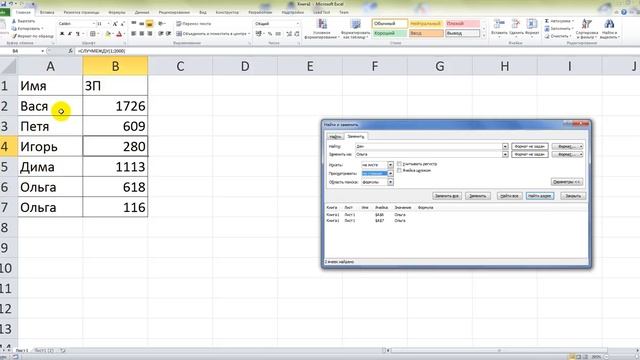
Task: Click the highlighted Bottom align icon
Action: pos(149,24)
